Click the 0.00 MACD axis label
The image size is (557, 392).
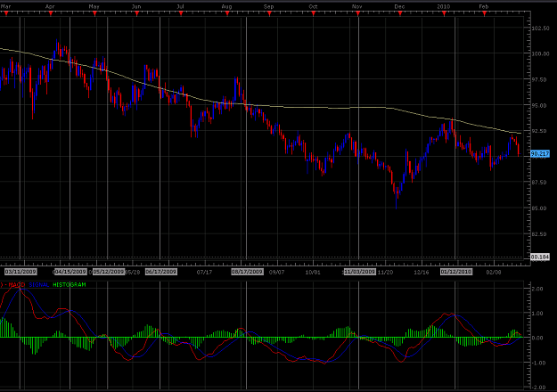538,338
